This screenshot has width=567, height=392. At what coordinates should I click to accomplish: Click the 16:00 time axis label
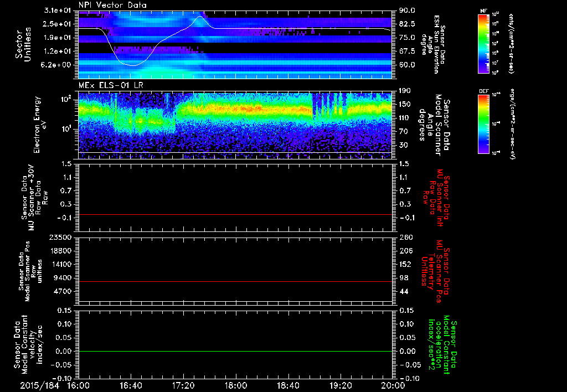[79, 385]
